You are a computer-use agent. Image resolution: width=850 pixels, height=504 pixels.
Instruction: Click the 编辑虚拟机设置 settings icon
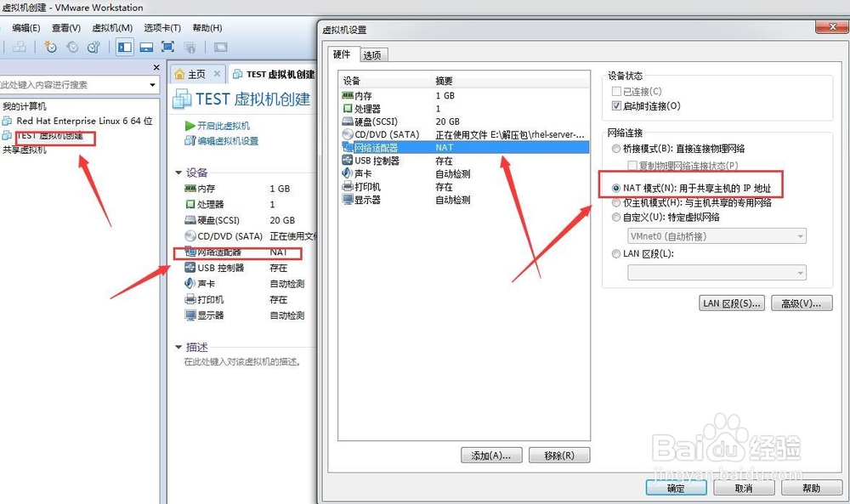pyautogui.click(x=190, y=141)
